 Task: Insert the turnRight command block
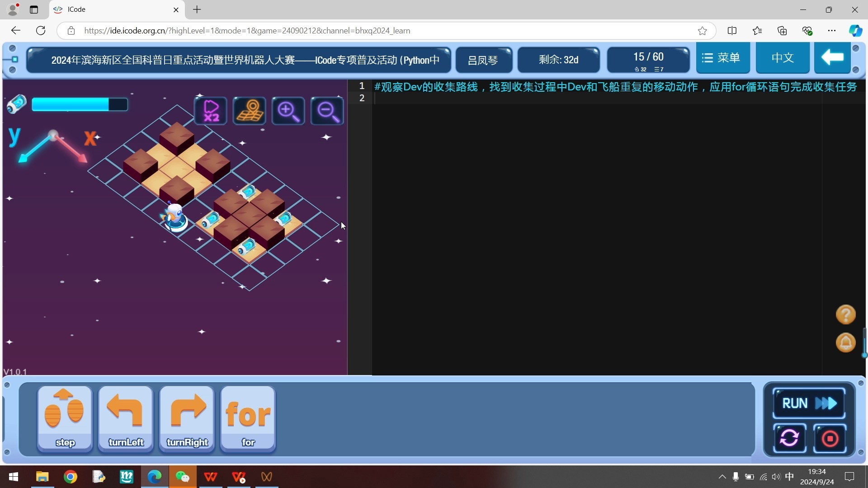tap(187, 418)
